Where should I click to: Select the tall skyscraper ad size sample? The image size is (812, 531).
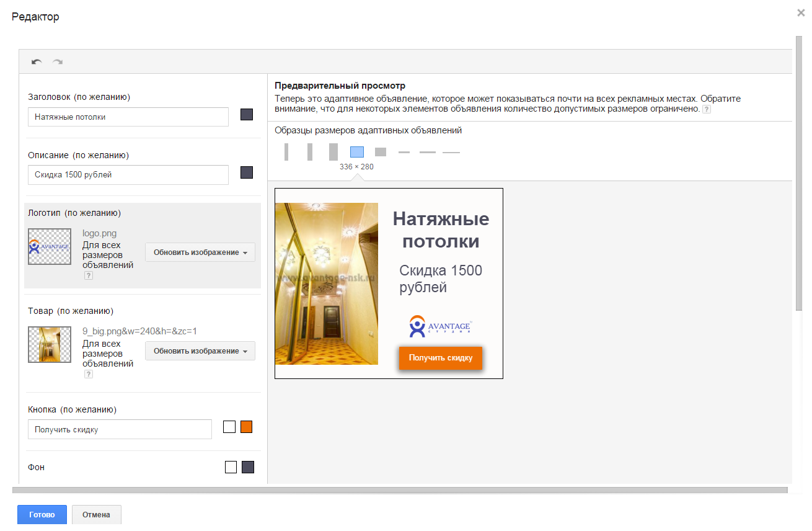(x=286, y=151)
